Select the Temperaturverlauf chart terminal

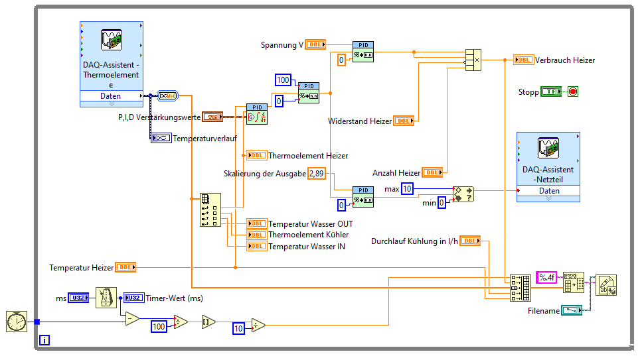click(x=161, y=138)
